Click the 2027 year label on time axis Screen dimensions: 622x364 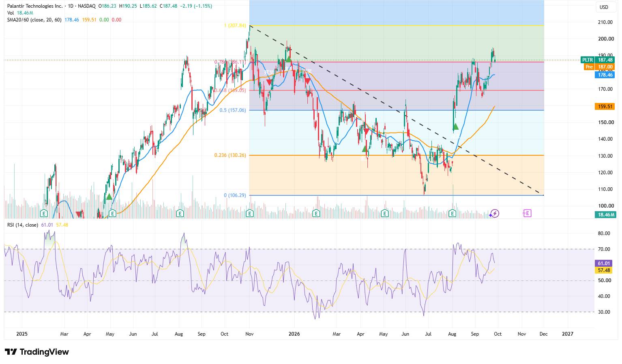click(x=567, y=334)
